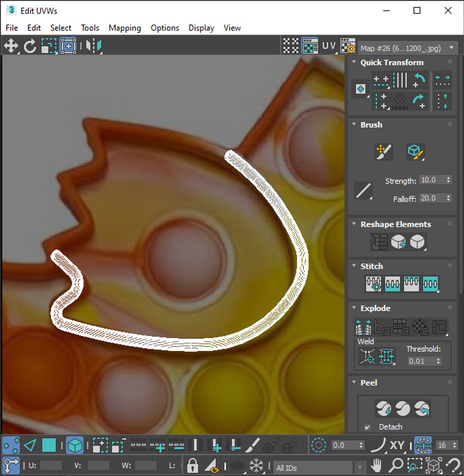The image size is (464, 476).
Task: Click the Reset Peel icon
Action: pyautogui.click(x=422, y=408)
